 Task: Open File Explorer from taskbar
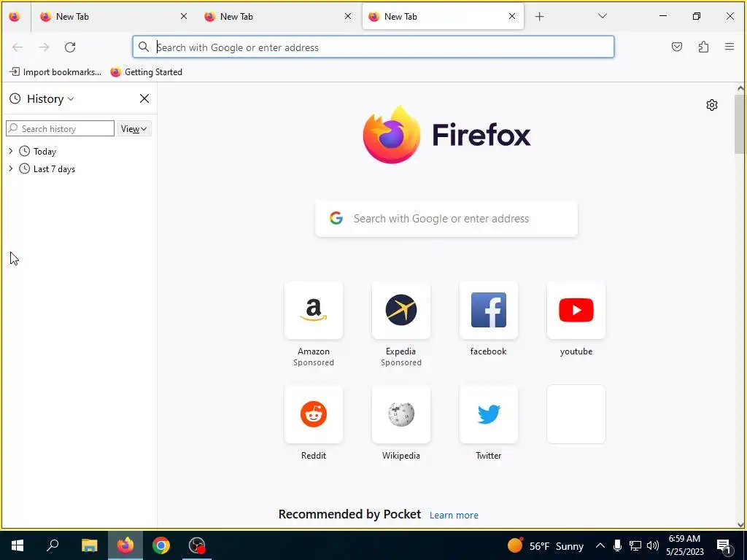tap(89, 545)
